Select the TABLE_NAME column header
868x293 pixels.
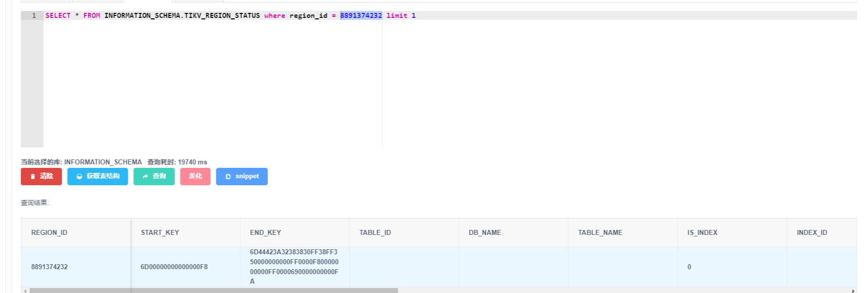(x=600, y=232)
